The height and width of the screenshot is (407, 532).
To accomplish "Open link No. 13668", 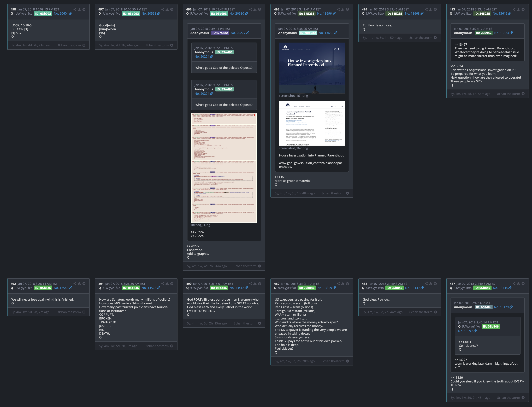I will 414,14.
